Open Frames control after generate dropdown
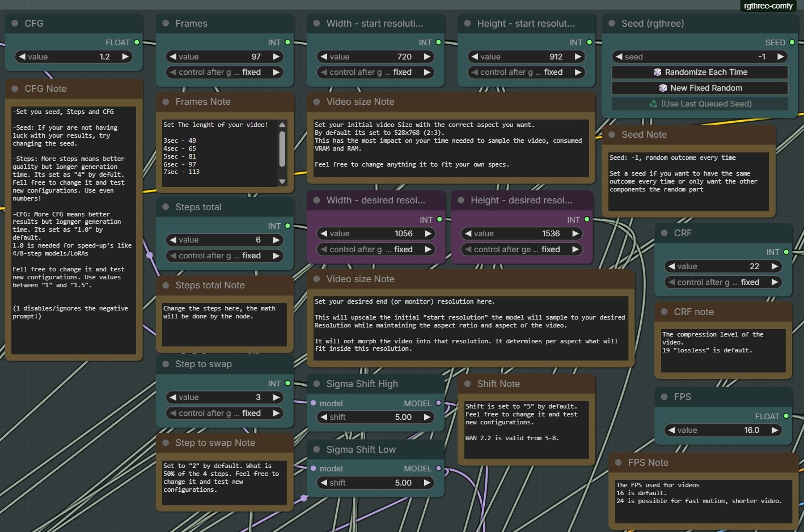The image size is (804, 532). (x=225, y=72)
